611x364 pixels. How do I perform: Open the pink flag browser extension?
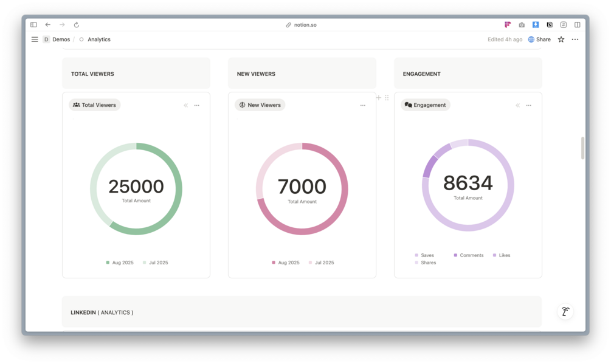click(x=508, y=24)
